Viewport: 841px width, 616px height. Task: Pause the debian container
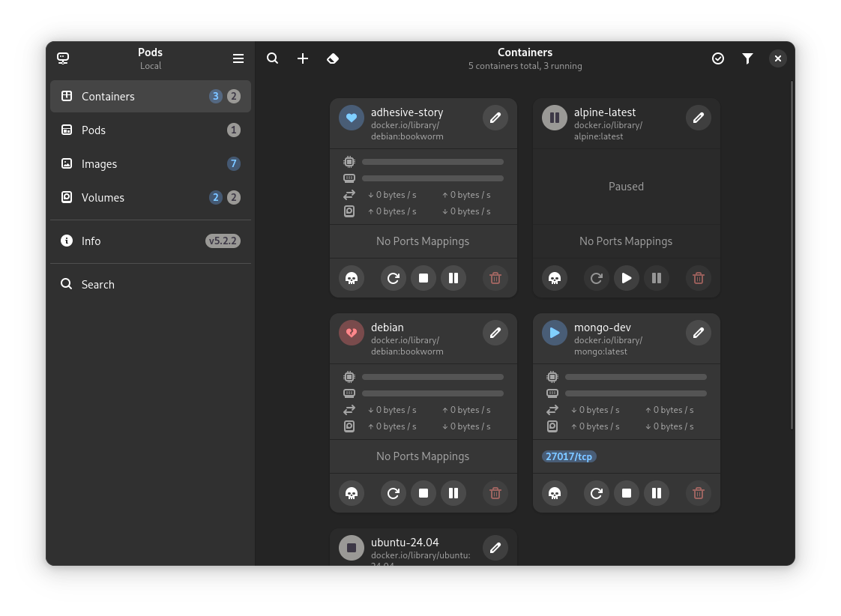point(453,492)
